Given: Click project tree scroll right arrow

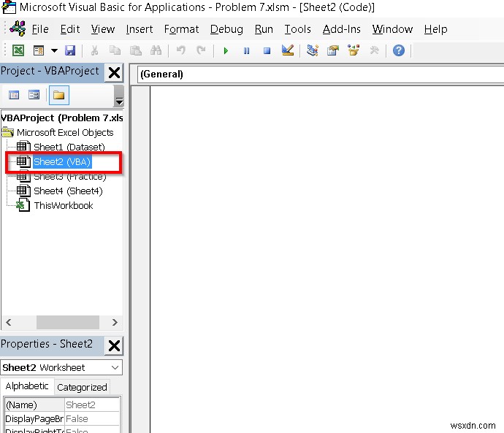Looking at the screenshot, I should click(115, 322).
